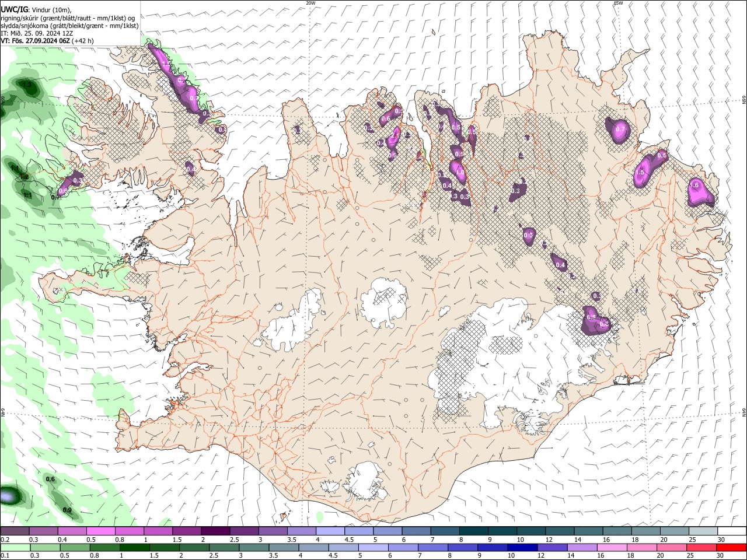Click the 'rigning/skúrir' legend description line
Screen dimensions: 747x560
point(68,18)
